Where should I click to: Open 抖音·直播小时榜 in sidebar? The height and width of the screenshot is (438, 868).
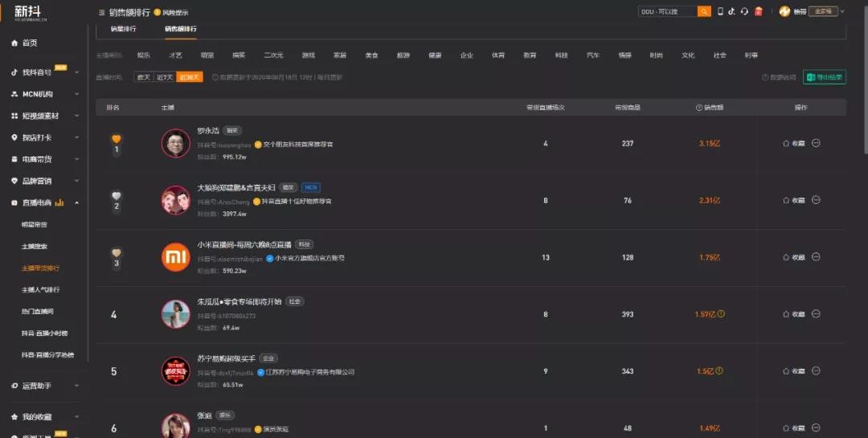tap(44, 334)
